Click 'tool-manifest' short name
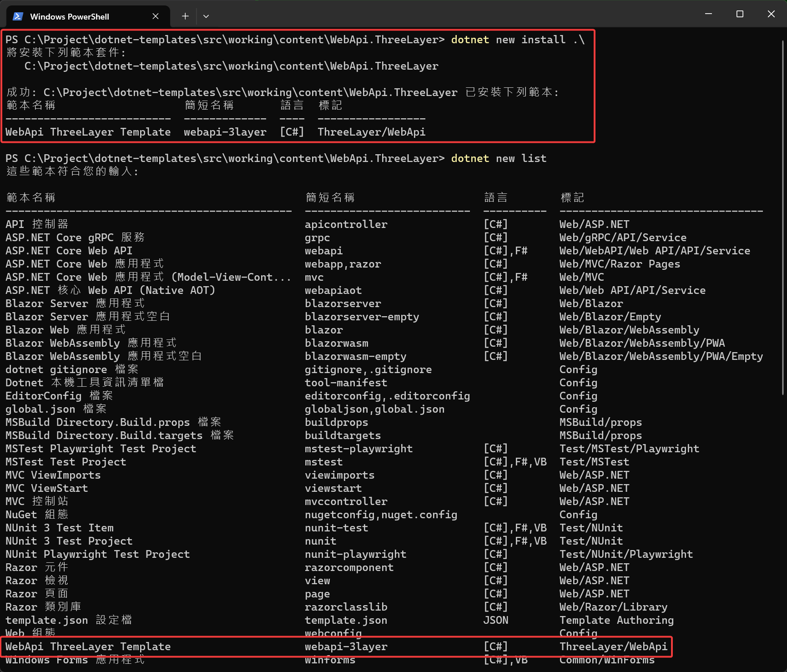Screen dimensions: 787x672 coord(346,383)
